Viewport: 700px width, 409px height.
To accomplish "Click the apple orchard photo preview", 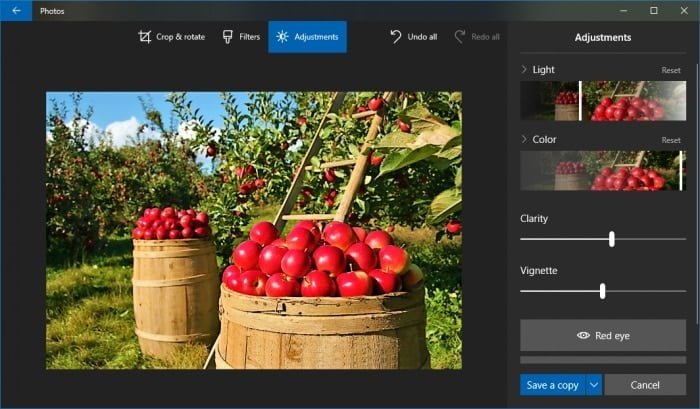I will coord(254,230).
